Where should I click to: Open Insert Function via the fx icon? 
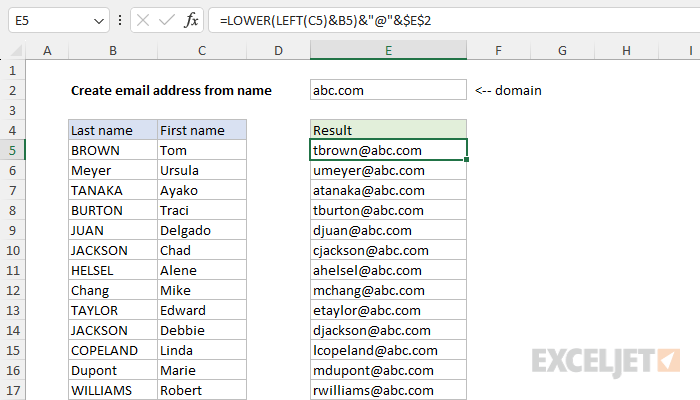[191, 20]
